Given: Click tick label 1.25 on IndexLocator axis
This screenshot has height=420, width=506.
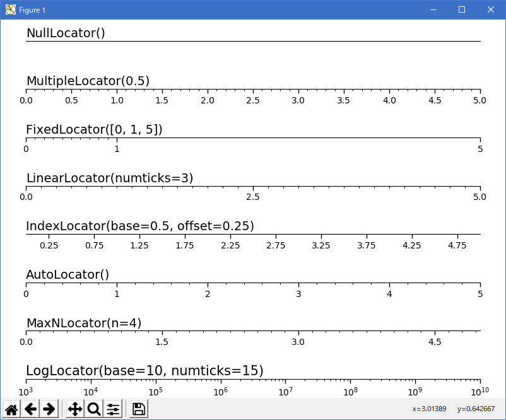Looking at the screenshot, I should (x=139, y=245).
